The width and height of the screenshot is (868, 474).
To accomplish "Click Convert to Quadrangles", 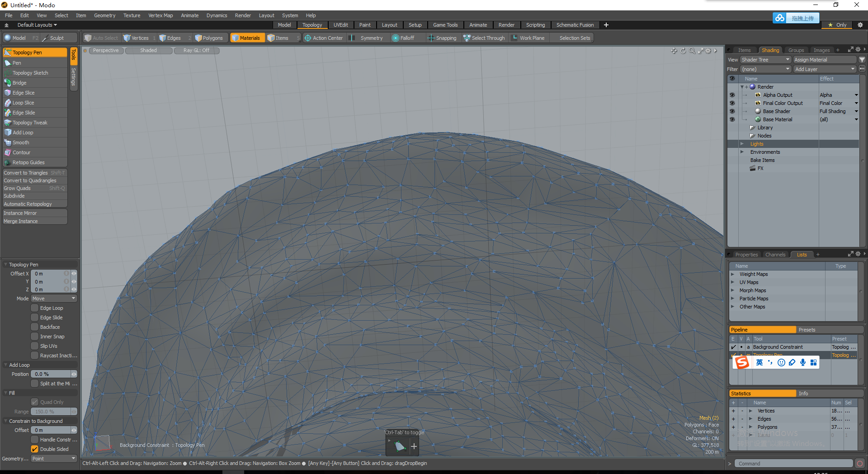I will point(30,180).
